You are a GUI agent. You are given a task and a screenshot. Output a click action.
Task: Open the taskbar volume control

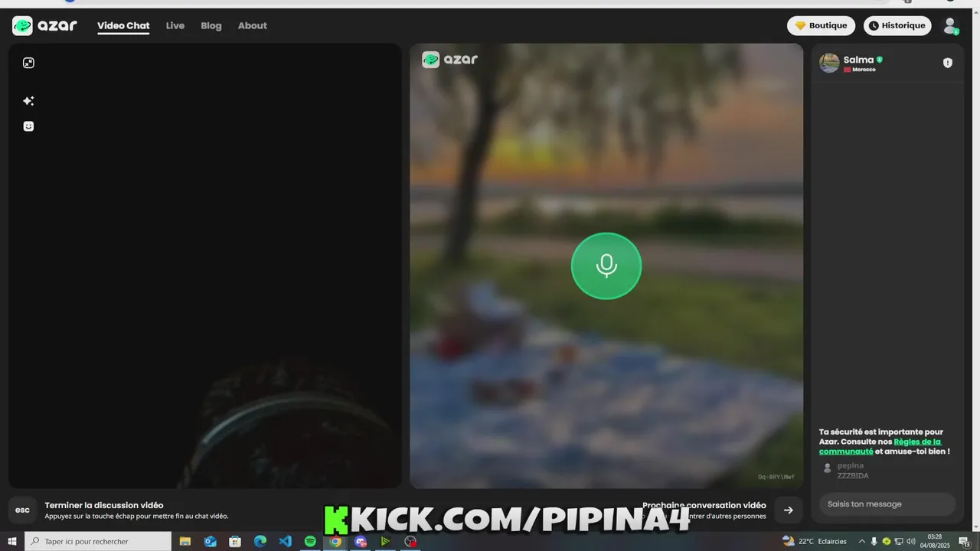pyautogui.click(x=911, y=541)
